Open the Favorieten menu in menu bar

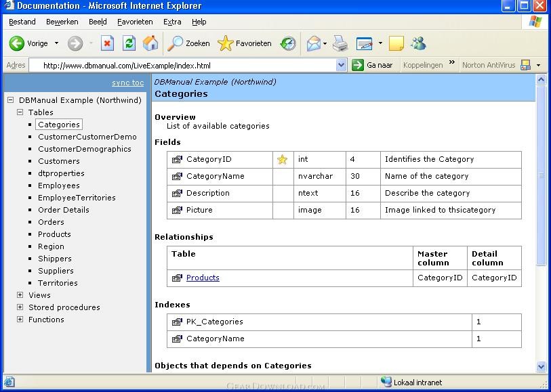click(x=135, y=22)
